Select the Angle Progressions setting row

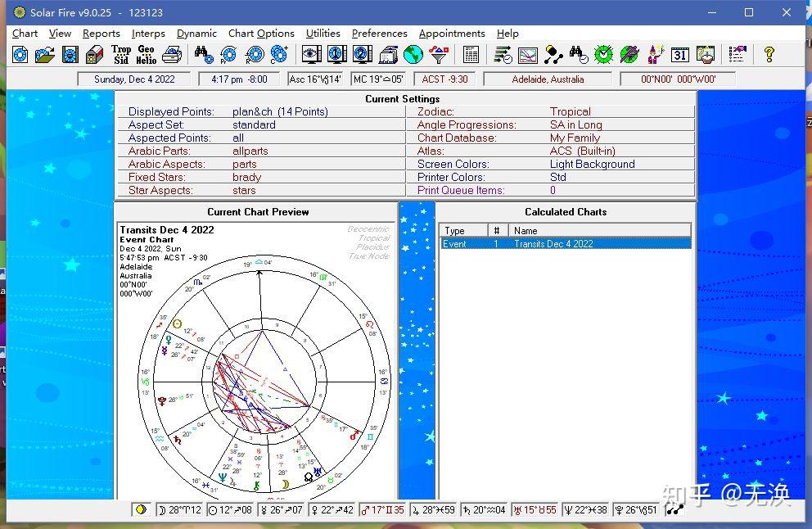tap(551, 124)
